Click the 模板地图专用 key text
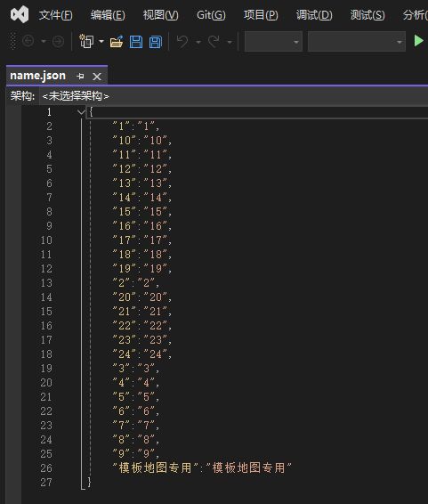The image size is (428, 504). coord(156,467)
